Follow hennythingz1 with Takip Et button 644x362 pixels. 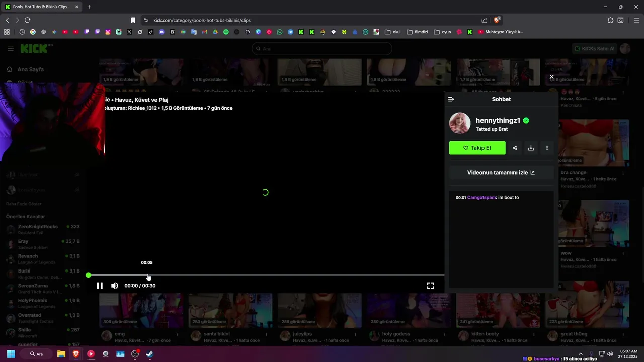tap(477, 148)
